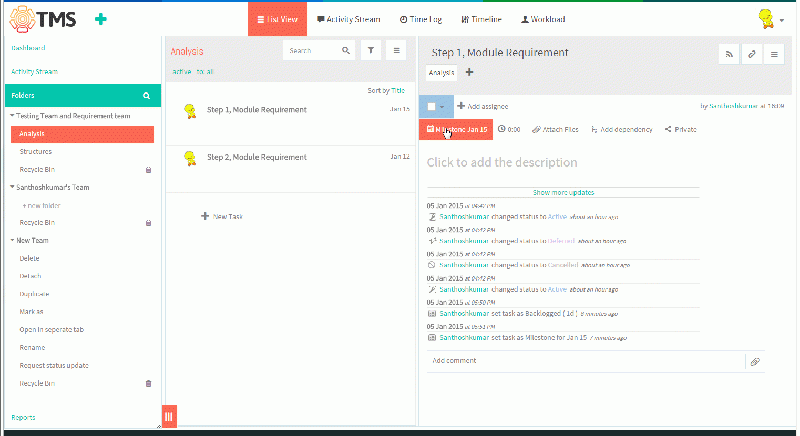Select the Analysis folder
Screen dimensions: 800x436
tap(82, 134)
